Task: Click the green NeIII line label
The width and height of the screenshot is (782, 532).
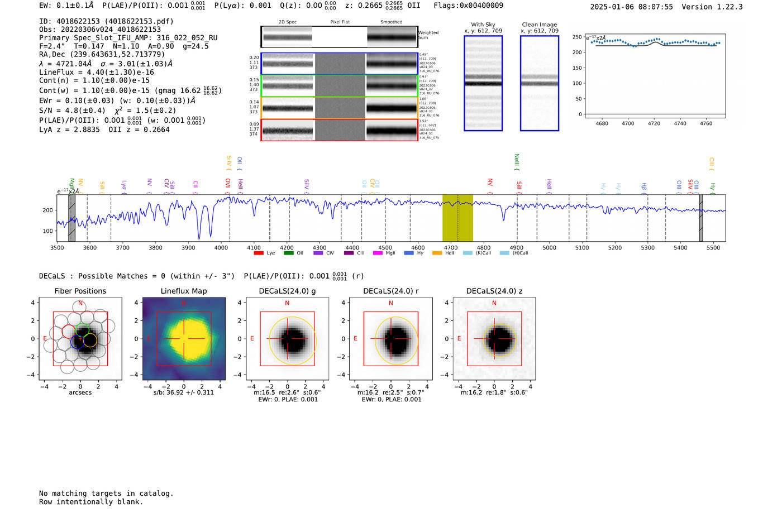Action: tap(517, 162)
